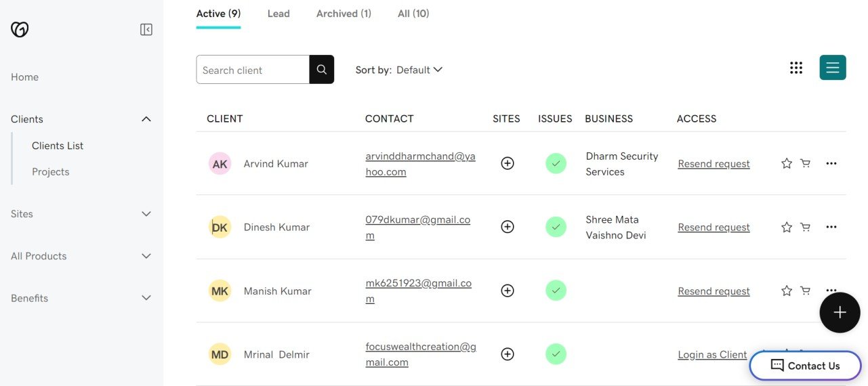Click the Arvind Kumar client name

pos(276,164)
